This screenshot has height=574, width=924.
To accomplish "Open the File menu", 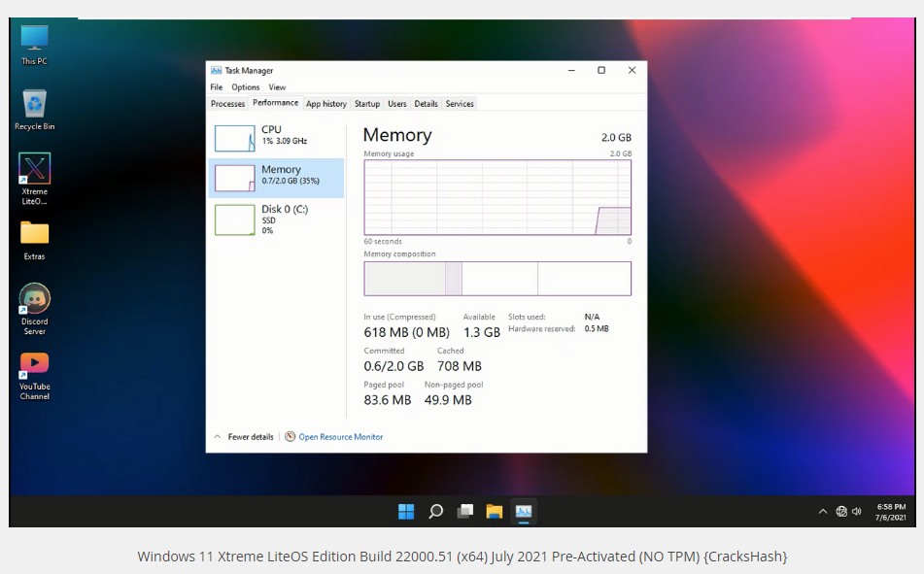I will click(x=217, y=87).
